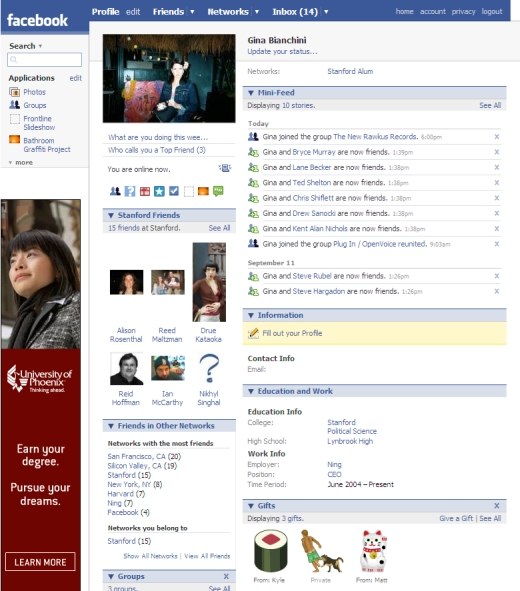
Task: Click Show All Networks link
Action: [150, 556]
